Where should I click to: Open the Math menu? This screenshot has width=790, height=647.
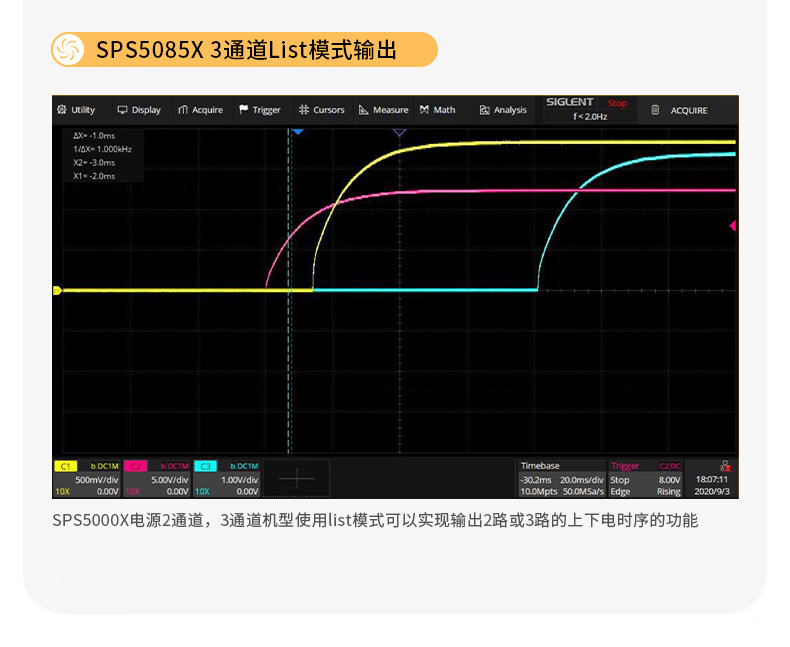click(x=438, y=110)
